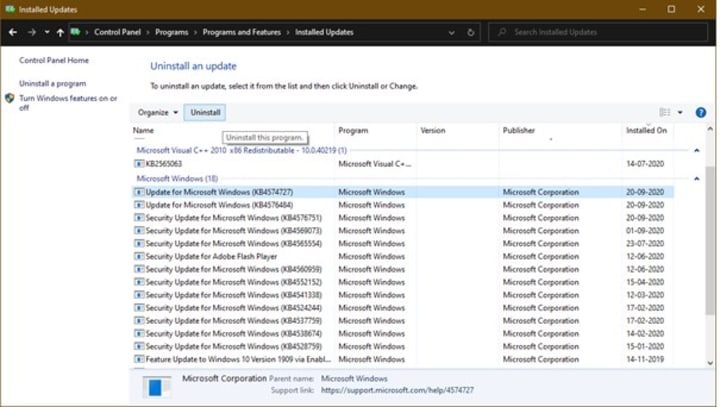Open the Organize menu
Viewport: 720px width, 407px height.
click(x=158, y=113)
